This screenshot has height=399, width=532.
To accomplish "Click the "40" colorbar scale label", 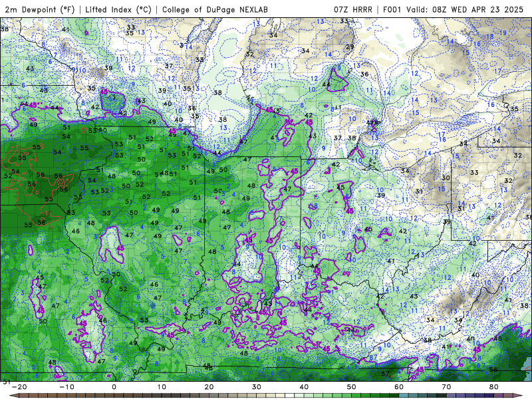I will [304, 387].
